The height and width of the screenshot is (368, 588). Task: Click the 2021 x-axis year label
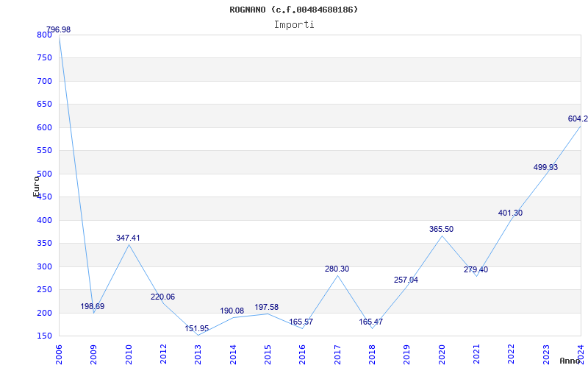tap(476, 355)
